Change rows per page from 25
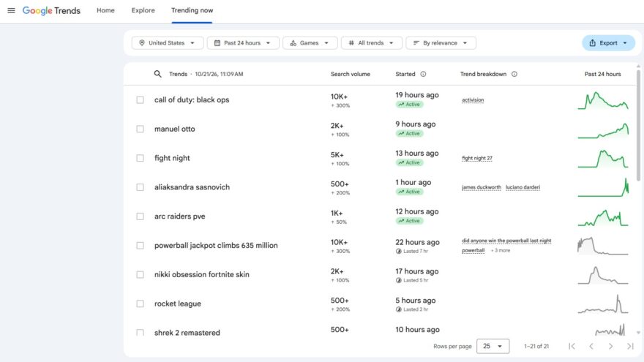 [493, 346]
